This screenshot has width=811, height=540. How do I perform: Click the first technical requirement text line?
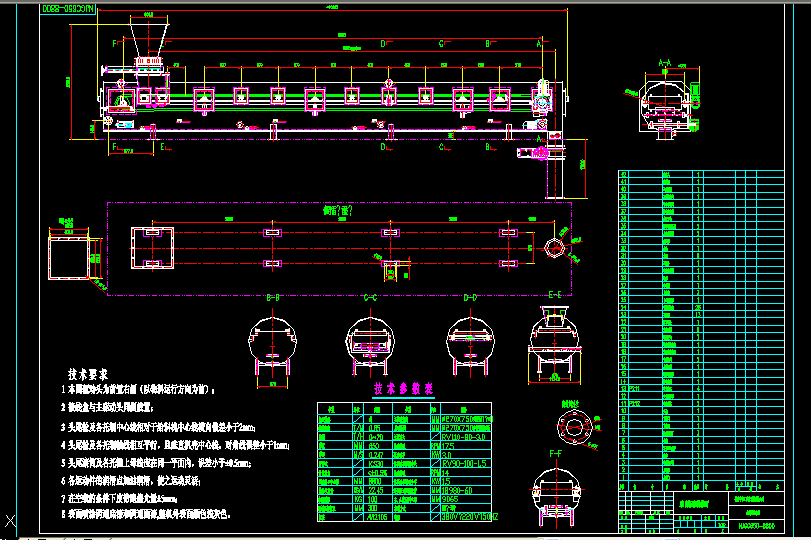pyautogui.click(x=148, y=389)
